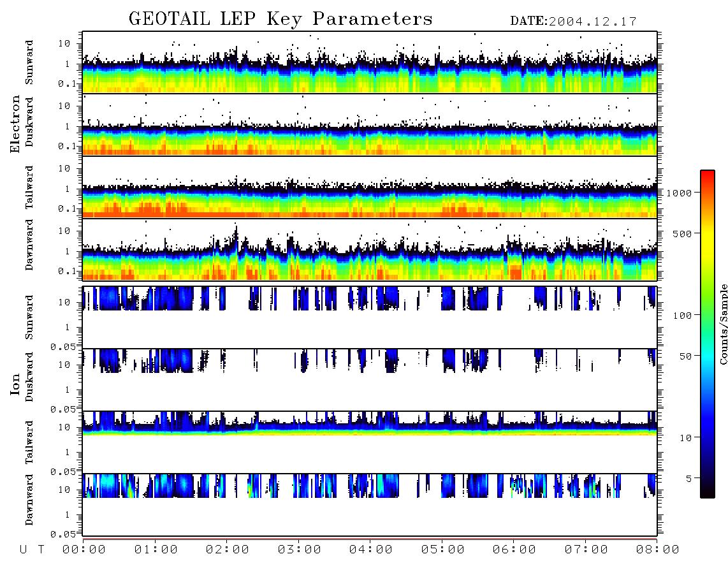Viewport: 728px width, 561px height.
Task: Click the GEOTAIL LEP Key Parameters title
Action: [280, 19]
